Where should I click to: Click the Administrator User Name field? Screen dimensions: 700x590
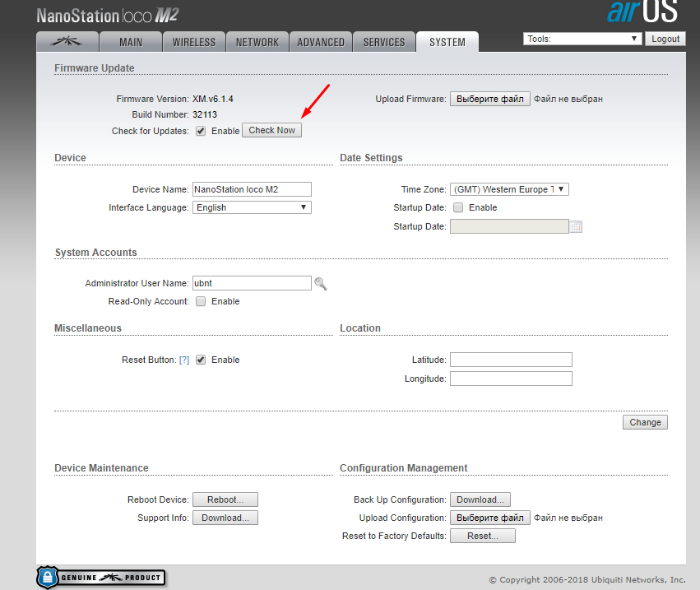coord(252,283)
